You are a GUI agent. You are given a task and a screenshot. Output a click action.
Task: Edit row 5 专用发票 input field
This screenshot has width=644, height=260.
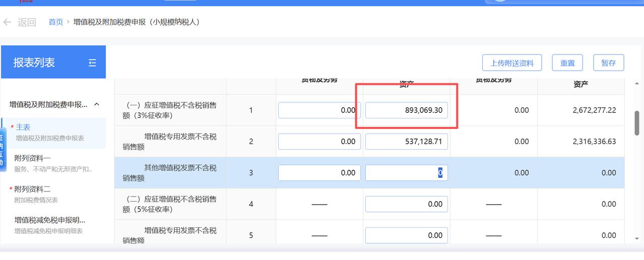click(407, 235)
